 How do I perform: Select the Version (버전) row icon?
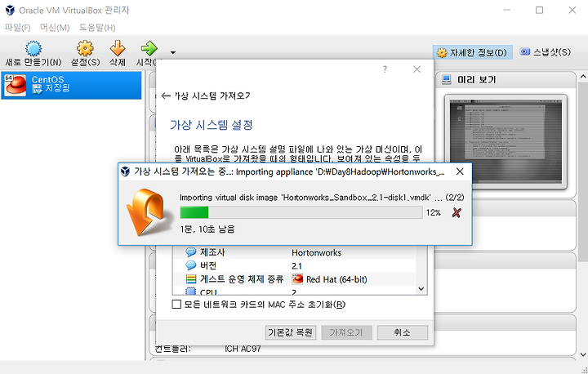[191, 265]
